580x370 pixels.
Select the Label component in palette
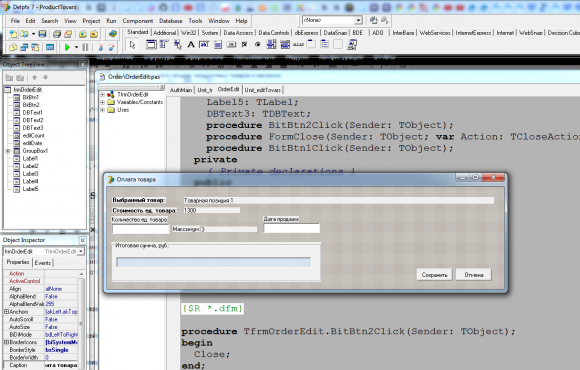coord(191,44)
